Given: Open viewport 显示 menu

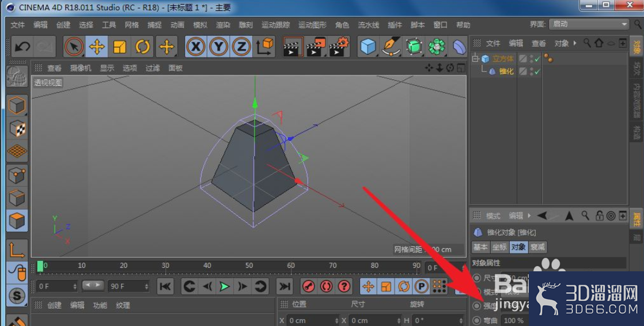Looking at the screenshot, I should click(107, 68).
